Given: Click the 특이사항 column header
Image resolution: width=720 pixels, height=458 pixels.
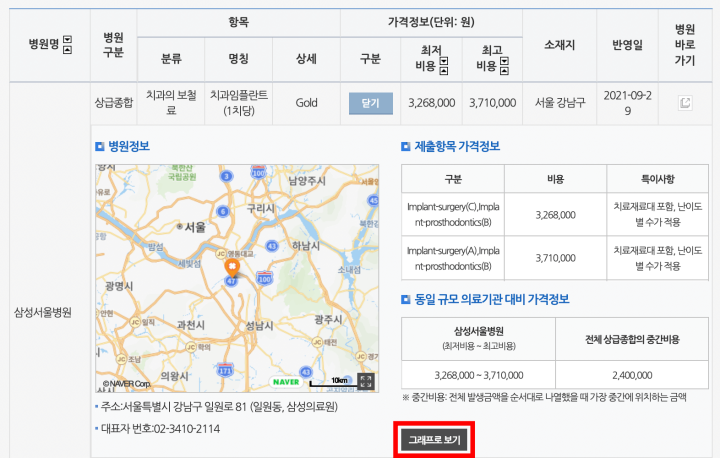Looking at the screenshot, I should (x=658, y=179).
